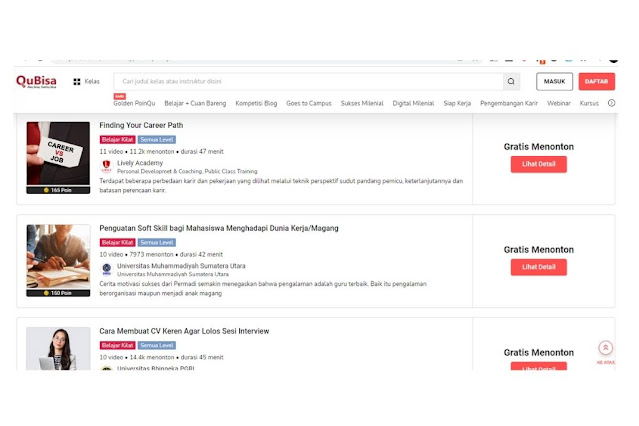The image size is (639, 426).
Task: Open the Pengembangan Karir menu
Action: (509, 104)
